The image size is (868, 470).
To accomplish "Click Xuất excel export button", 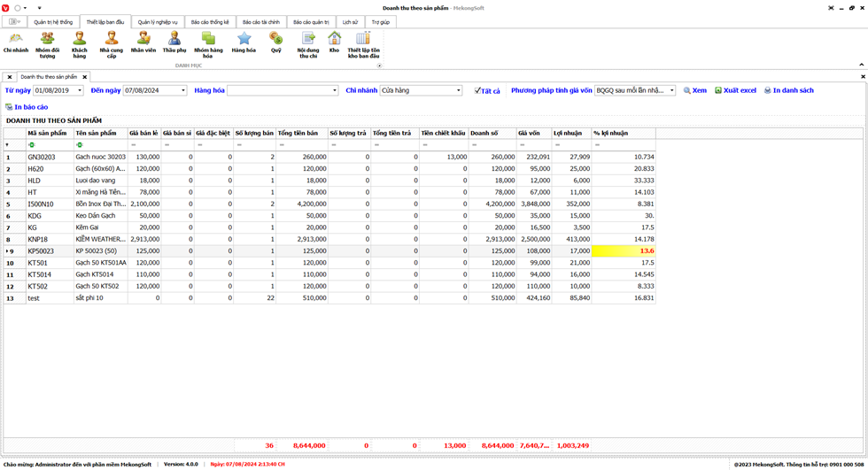I will (736, 90).
